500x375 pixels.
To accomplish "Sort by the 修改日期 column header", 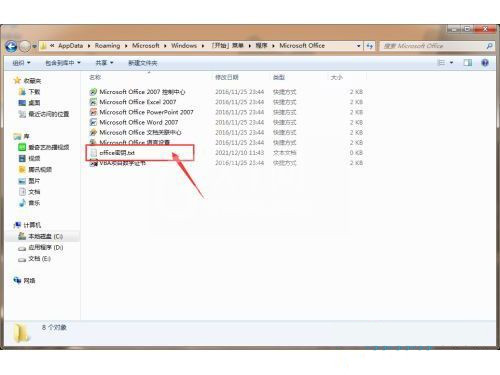I will tap(227, 77).
